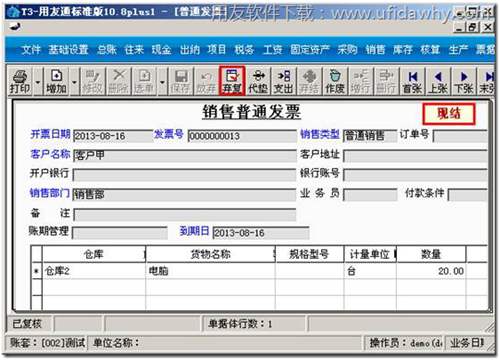Viewport: 500px width, 360px height.
Task: Go to first invoice with 首张
Action: (412, 81)
